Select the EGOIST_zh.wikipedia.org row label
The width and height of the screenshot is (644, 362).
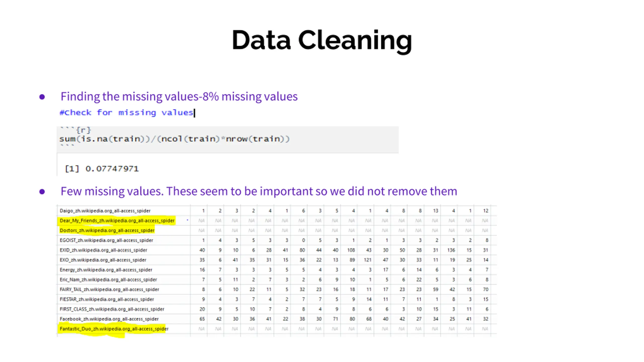pyautogui.click(x=106, y=240)
